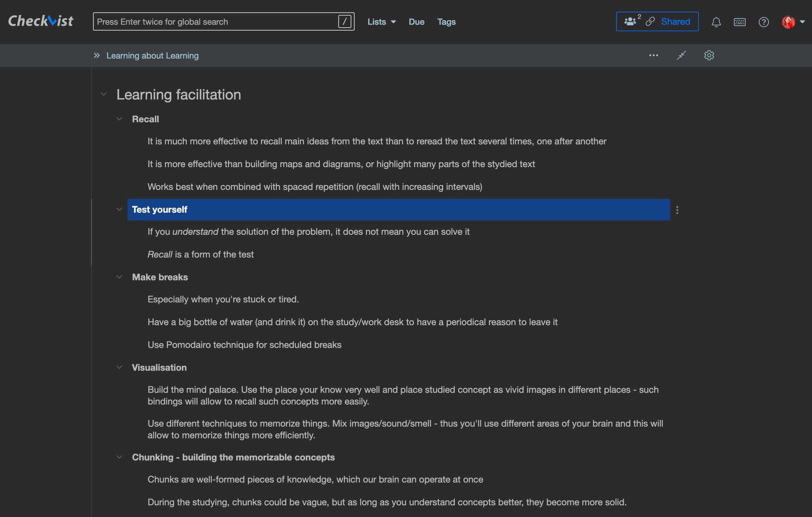Open list settings gear icon
The height and width of the screenshot is (517, 812).
[709, 55]
